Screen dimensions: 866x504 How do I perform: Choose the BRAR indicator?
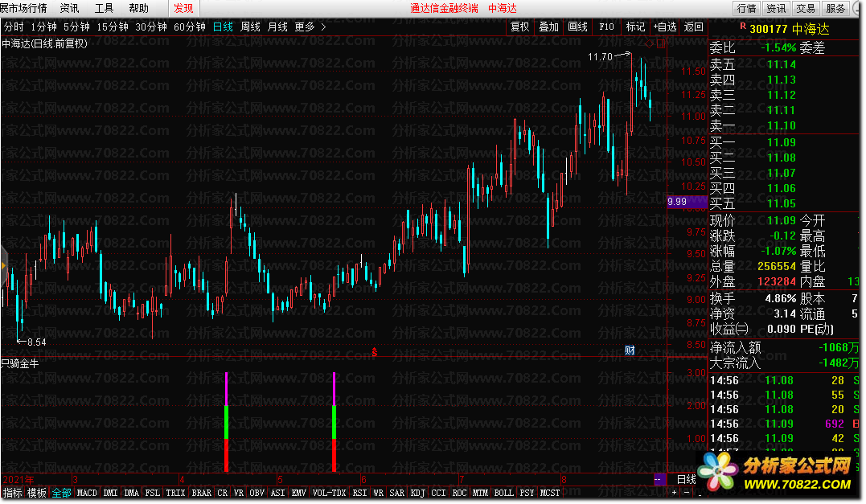[x=201, y=493]
